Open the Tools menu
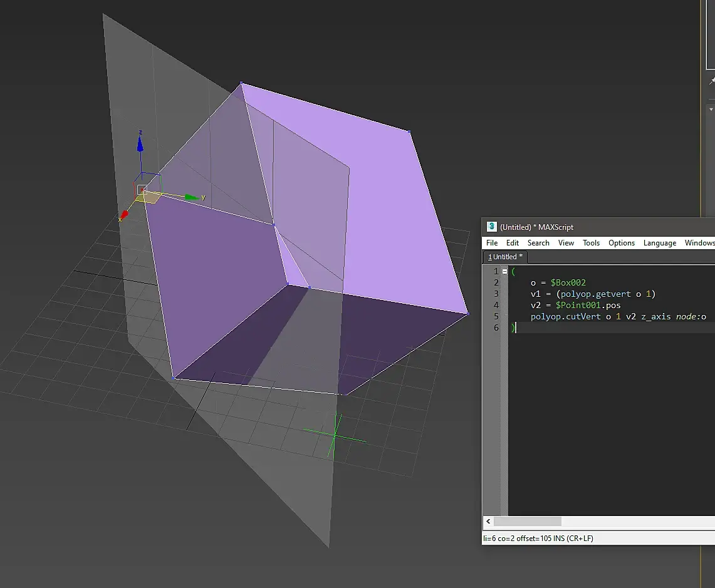Screen dimensions: 715x588 [x=591, y=243]
